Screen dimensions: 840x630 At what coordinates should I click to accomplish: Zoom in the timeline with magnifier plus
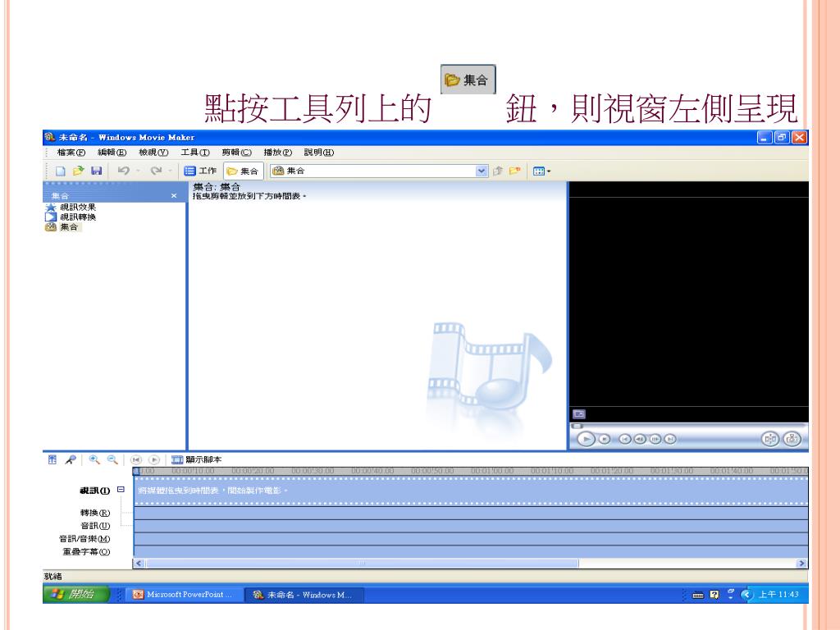[94, 459]
